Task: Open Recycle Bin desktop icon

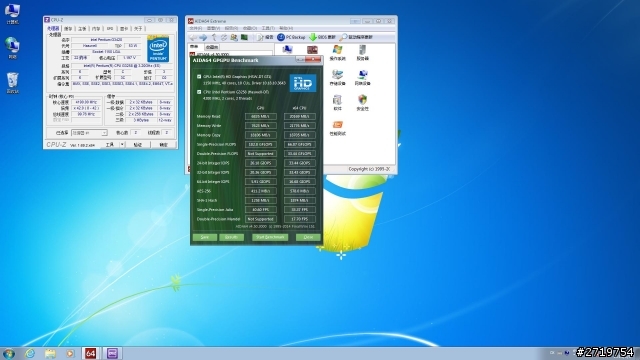Action: click(x=12, y=83)
